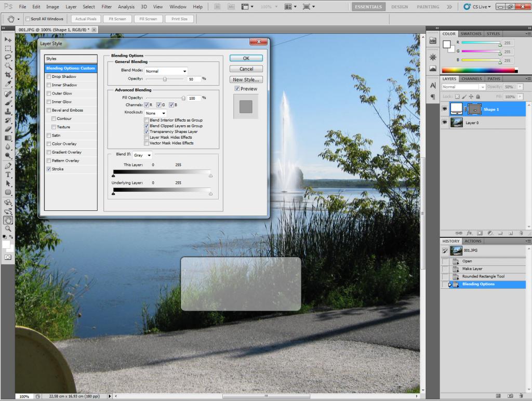Confirm with the OK button
Viewport: 532px width, 401px height.
coord(246,58)
